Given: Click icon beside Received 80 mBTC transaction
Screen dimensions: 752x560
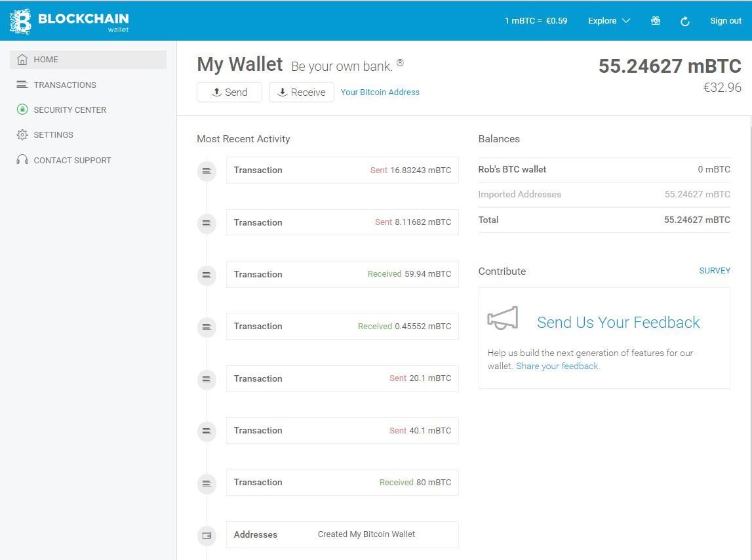Looking at the screenshot, I should pos(207,483).
